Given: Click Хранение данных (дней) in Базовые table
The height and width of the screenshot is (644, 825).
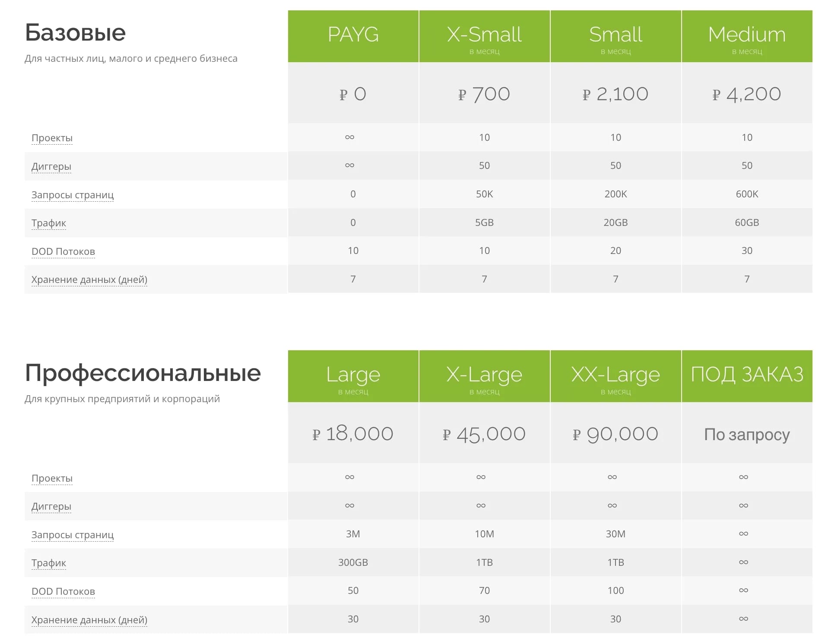Looking at the screenshot, I should [89, 279].
